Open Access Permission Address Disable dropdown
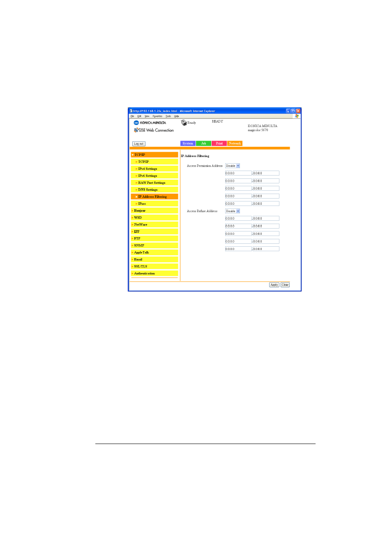The image size is (392, 555). pos(233,166)
